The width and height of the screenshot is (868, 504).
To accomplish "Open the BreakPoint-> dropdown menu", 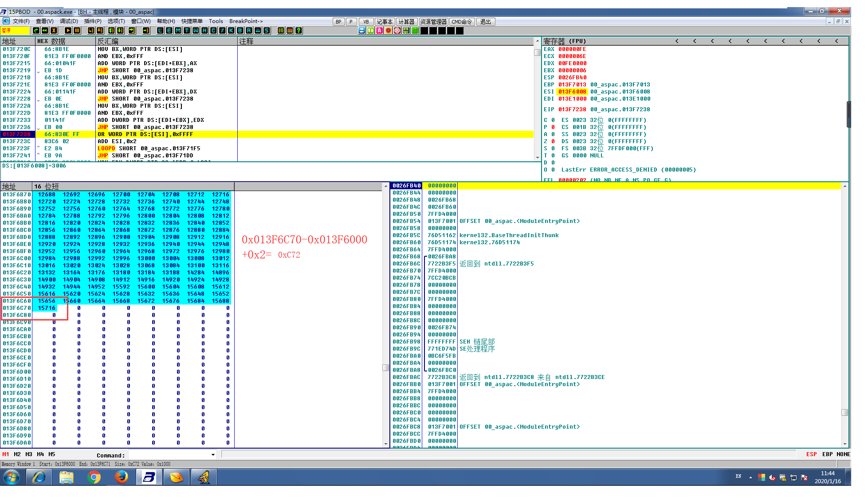I will [246, 21].
